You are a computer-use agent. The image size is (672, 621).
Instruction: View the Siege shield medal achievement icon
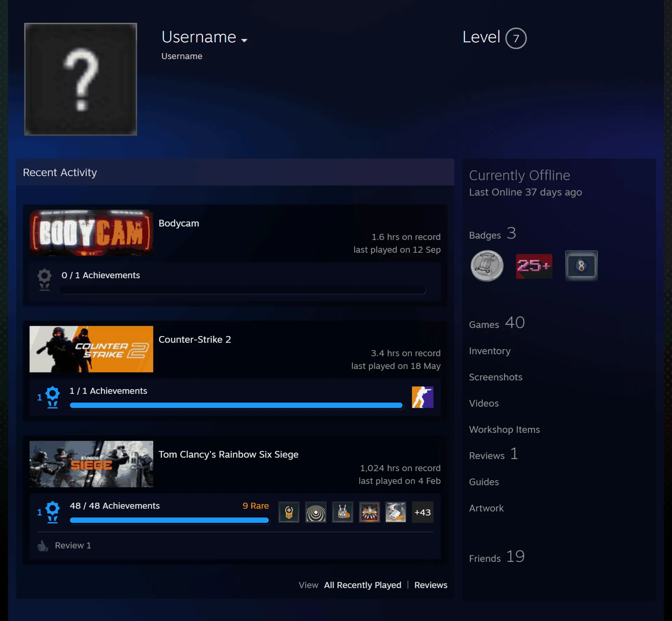click(x=289, y=512)
